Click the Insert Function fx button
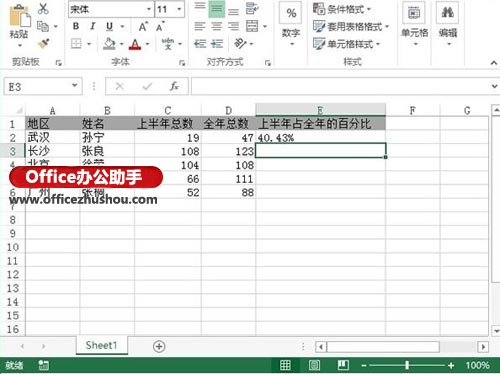 [174, 86]
